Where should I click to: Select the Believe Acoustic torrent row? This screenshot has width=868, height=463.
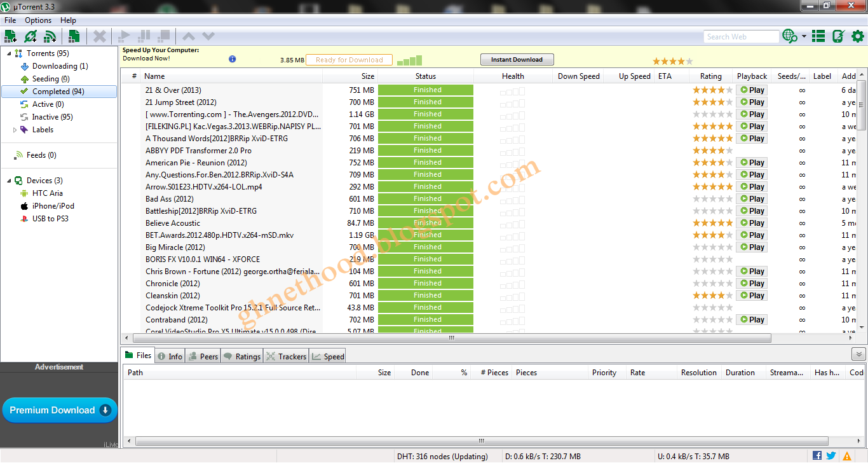point(488,223)
